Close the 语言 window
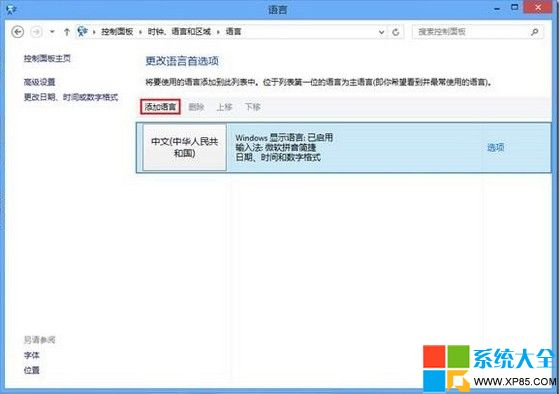This screenshot has height=394, width=559. [538, 7]
